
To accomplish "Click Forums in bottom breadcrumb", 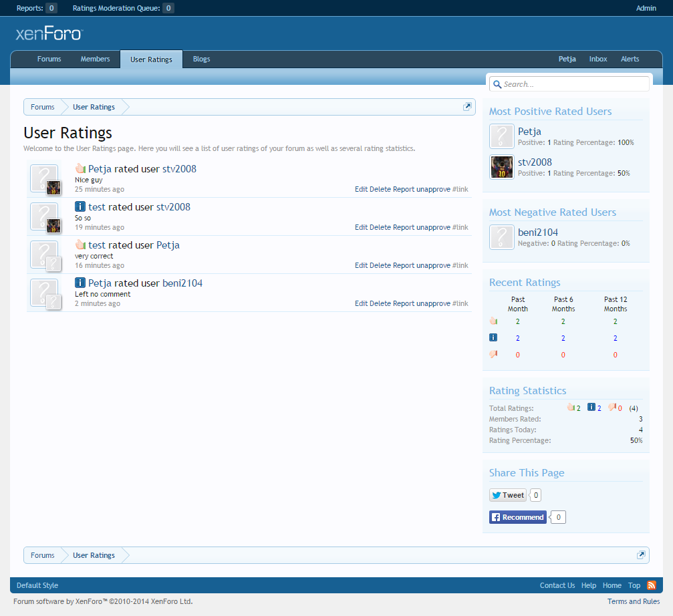I will point(43,555).
